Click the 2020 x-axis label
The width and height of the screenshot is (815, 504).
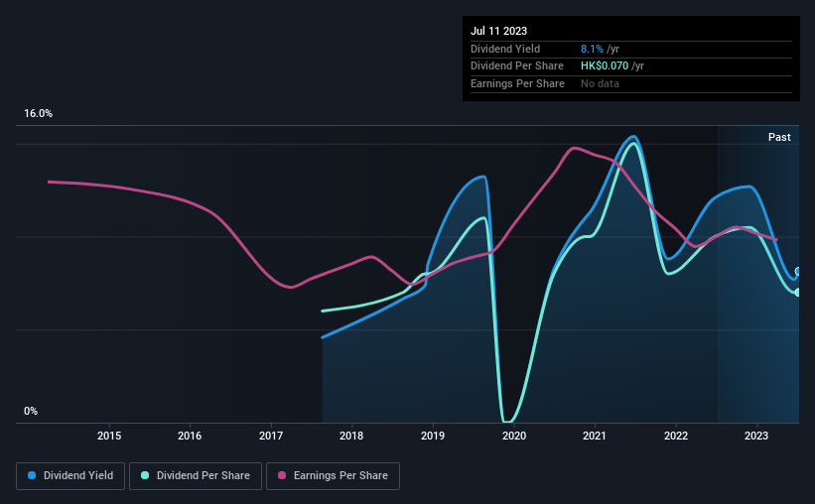tap(514, 436)
